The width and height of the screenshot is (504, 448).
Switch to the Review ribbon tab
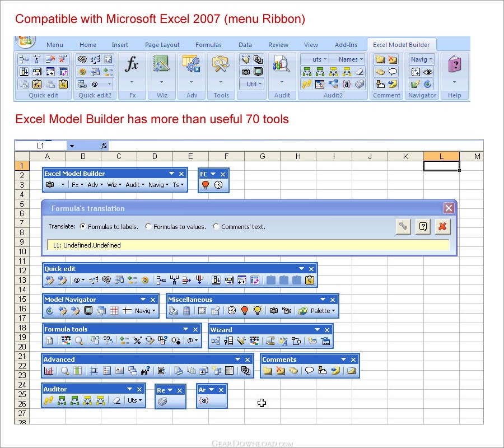tap(278, 45)
